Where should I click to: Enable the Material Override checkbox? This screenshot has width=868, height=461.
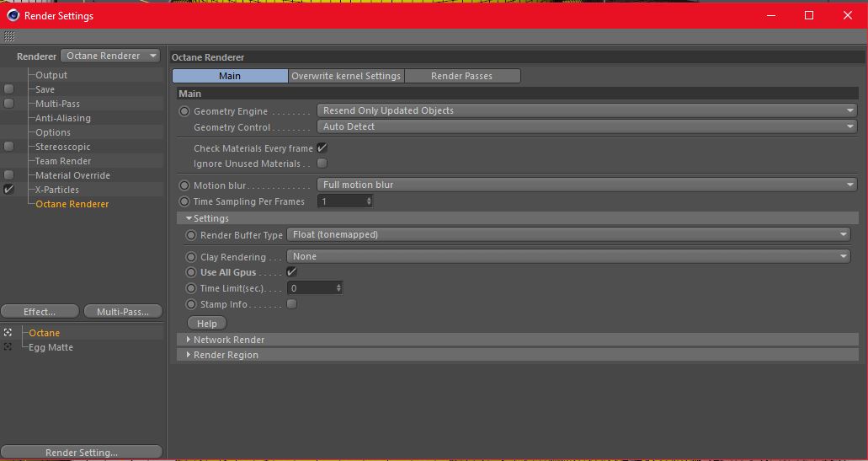click(9, 175)
